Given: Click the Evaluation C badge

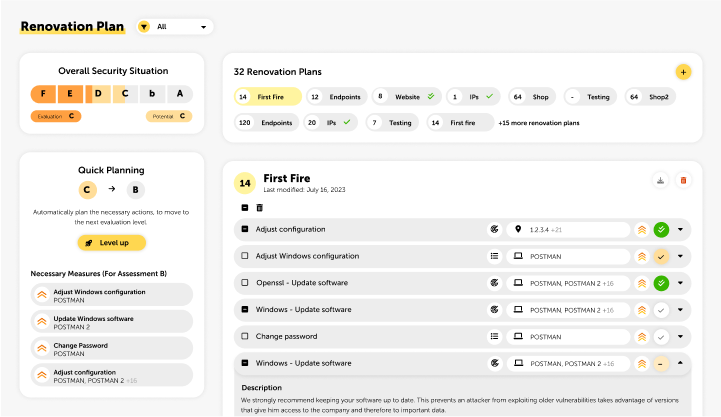Looking at the screenshot, I should coord(56,116).
